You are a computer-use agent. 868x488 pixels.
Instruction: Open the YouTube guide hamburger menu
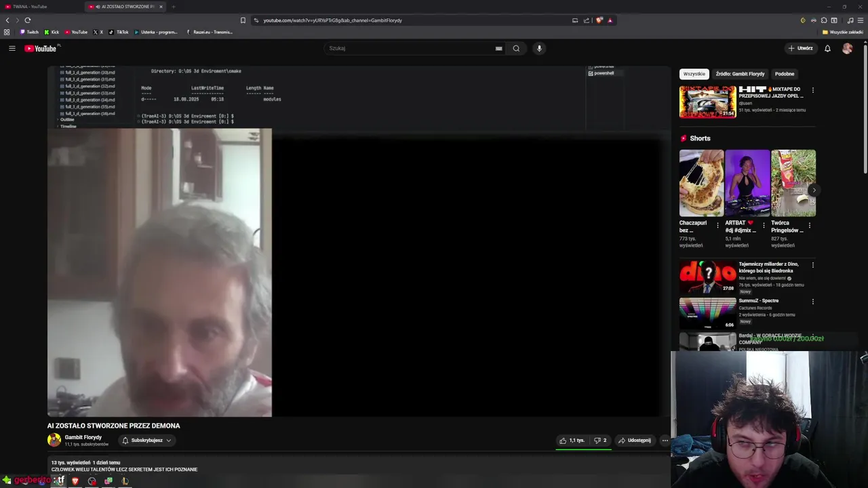click(12, 48)
